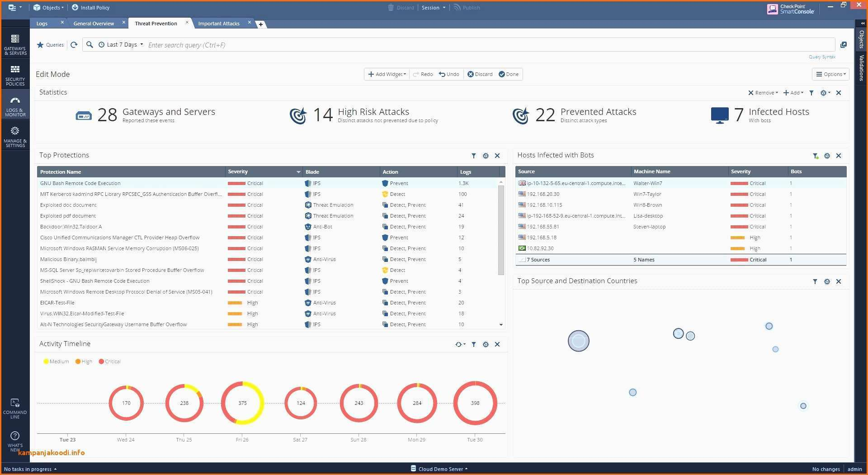Open Manage & Settings from the sidebar
This screenshot has height=475, width=868.
(15, 136)
